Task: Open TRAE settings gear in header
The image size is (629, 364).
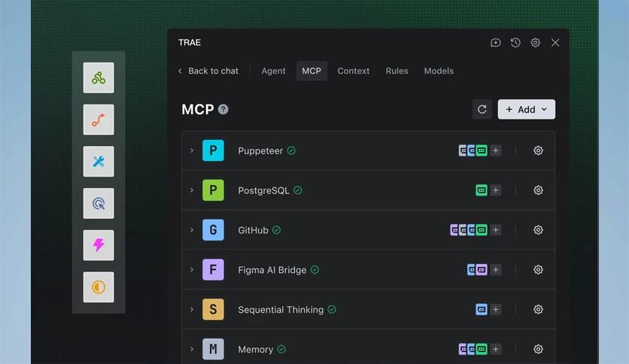Action: [535, 43]
